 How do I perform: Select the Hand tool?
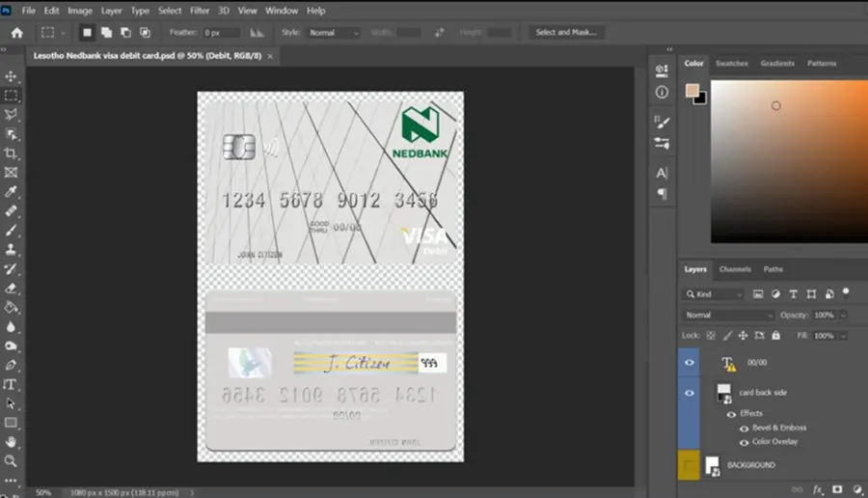(11, 442)
